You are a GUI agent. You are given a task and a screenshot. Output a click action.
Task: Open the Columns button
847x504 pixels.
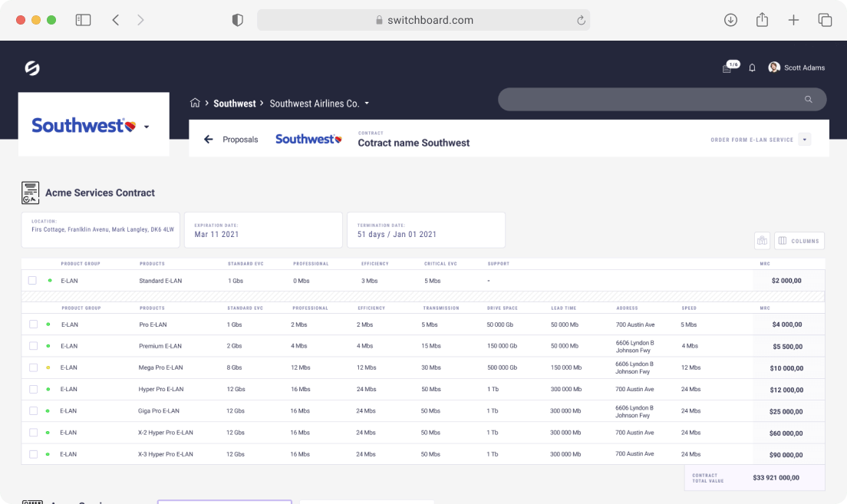[799, 241]
